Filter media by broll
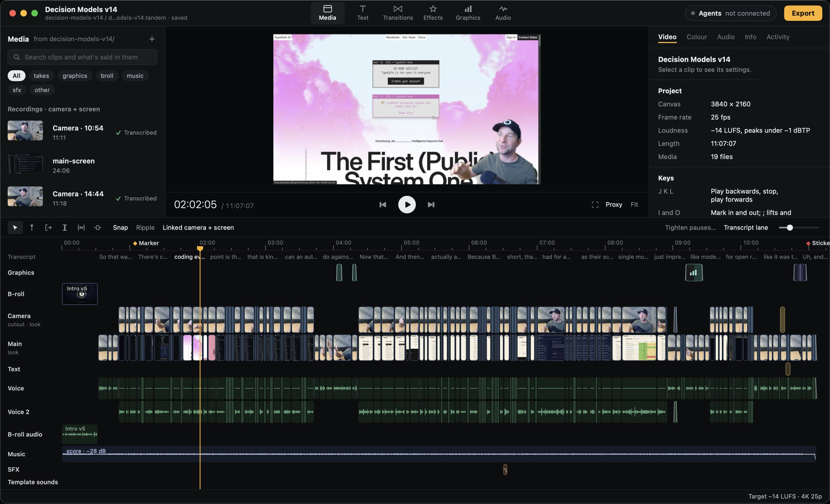 pos(107,76)
